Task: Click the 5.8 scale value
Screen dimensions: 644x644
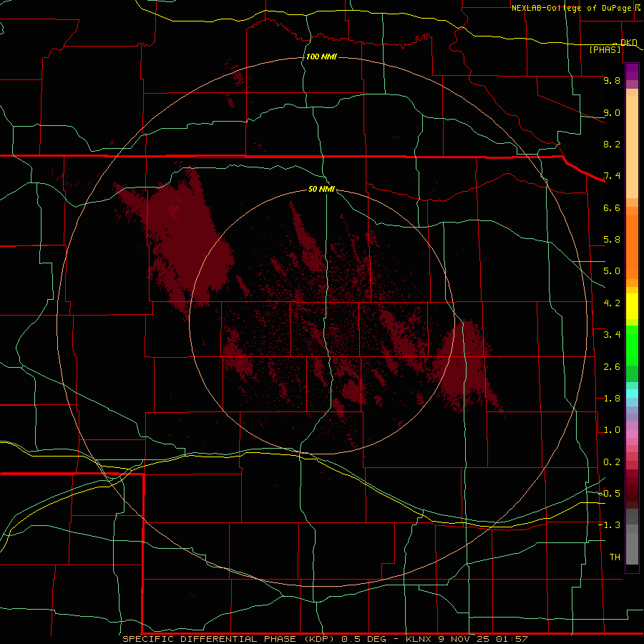Action: coord(612,240)
